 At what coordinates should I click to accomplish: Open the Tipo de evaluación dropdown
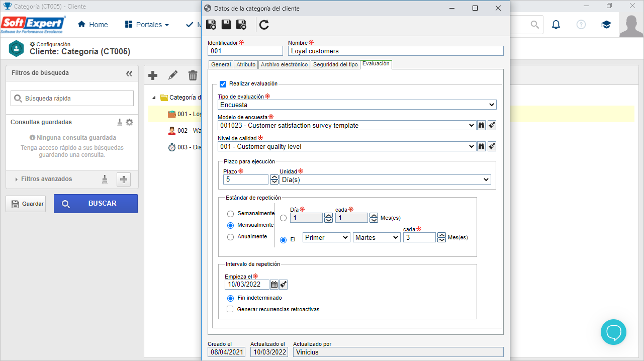click(x=357, y=105)
